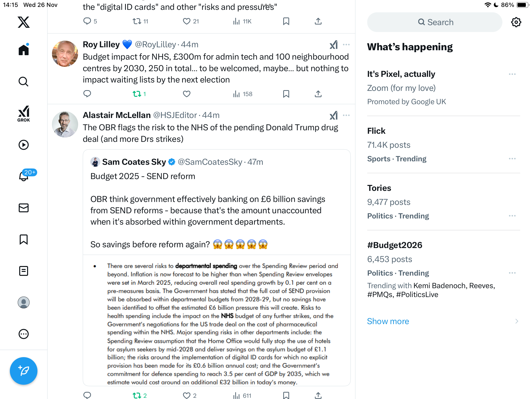Viewport: 532px width, 399px height.
Task: Open more options for Flick trend
Action: tap(512, 159)
